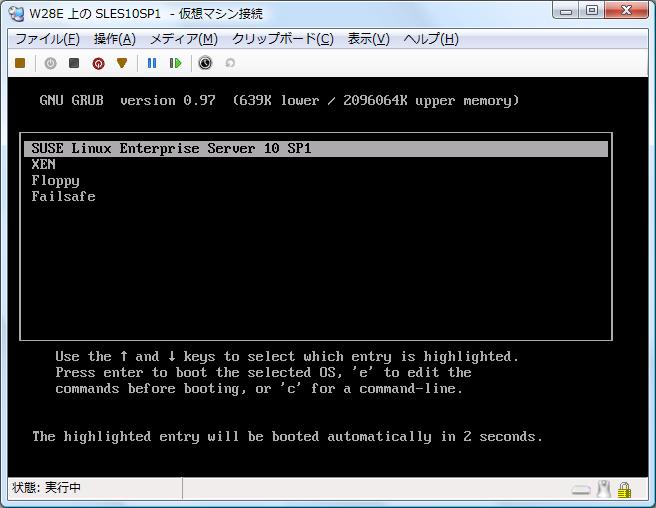Open the ヘルプ(H) menu
Viewport: 656px width, 508px height.
point(430,39)
